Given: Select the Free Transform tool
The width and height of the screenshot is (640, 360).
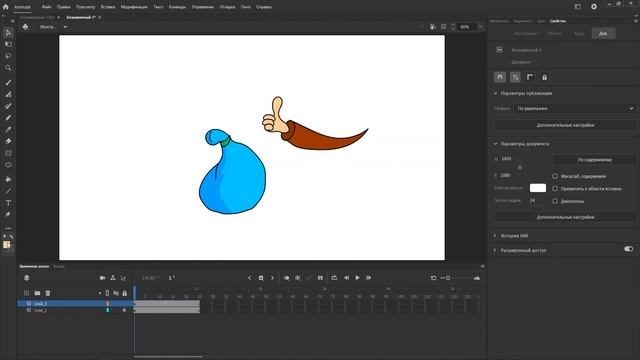Looking at the screenshot, I should click(x=8, y=44).
